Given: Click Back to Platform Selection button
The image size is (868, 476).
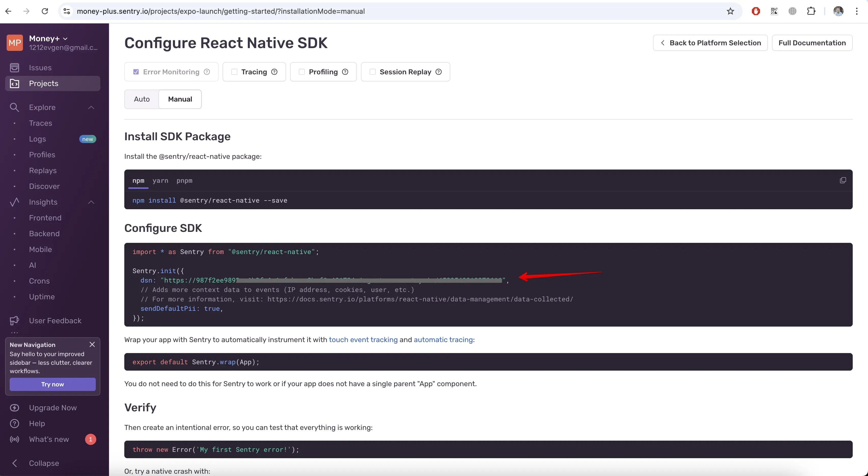Looking at the screenshot, I should click(x=710, y=43).
